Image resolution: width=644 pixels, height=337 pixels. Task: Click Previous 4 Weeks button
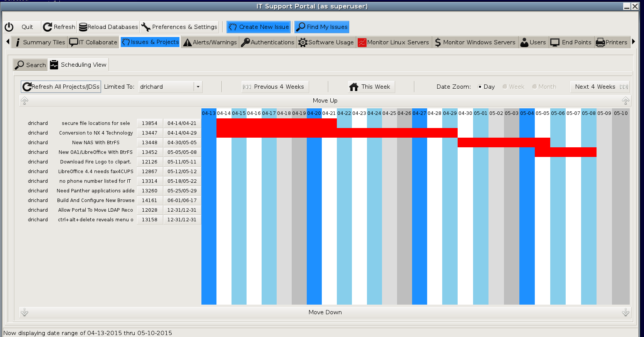click(275, 87)
